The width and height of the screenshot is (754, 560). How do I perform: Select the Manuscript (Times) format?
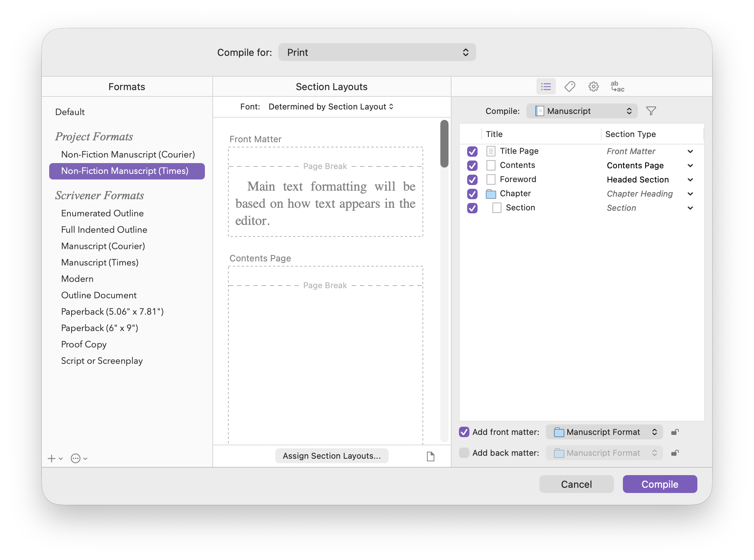(x=99, y=262)
